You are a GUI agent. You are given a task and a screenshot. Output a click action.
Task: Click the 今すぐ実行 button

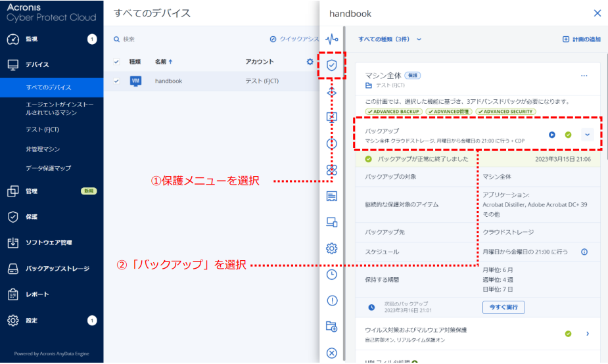(x=503, y=307)
